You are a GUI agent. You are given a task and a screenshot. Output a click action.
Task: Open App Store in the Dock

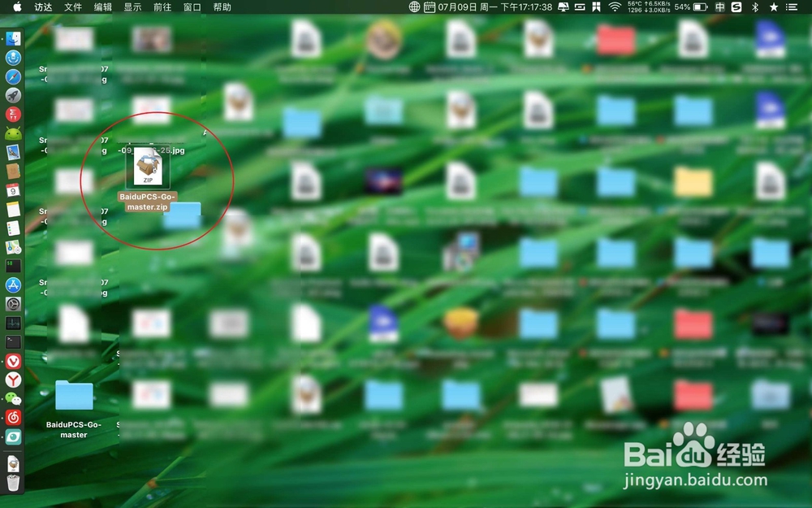point(13,285)
